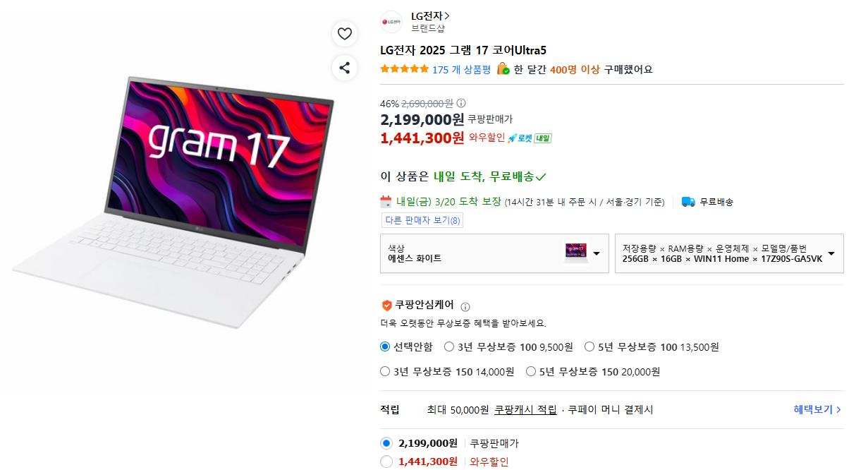Open the LG전자 brand logo
868x470 pixels.
pyautogui.click(x=391, y=22)
